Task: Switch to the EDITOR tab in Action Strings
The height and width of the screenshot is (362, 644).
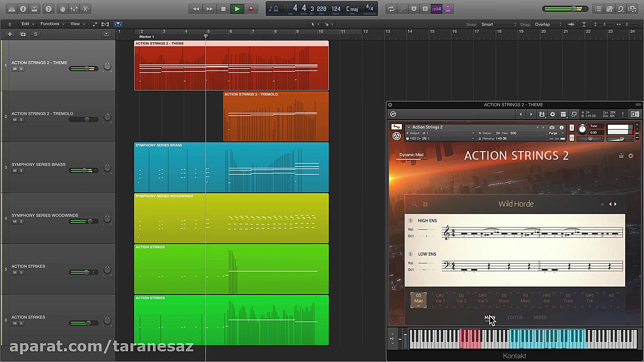Action: (515, 317)
